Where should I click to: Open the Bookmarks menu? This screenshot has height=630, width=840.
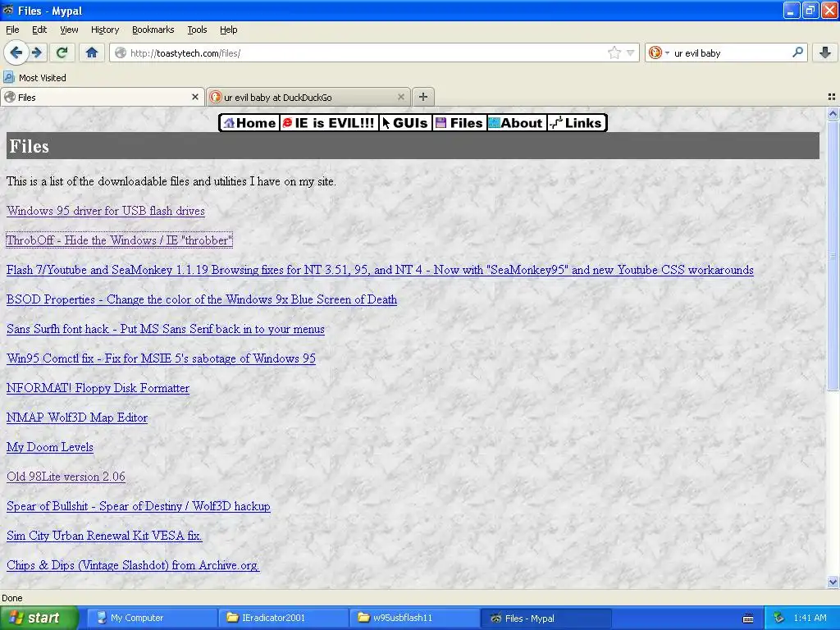click(153, 30)
